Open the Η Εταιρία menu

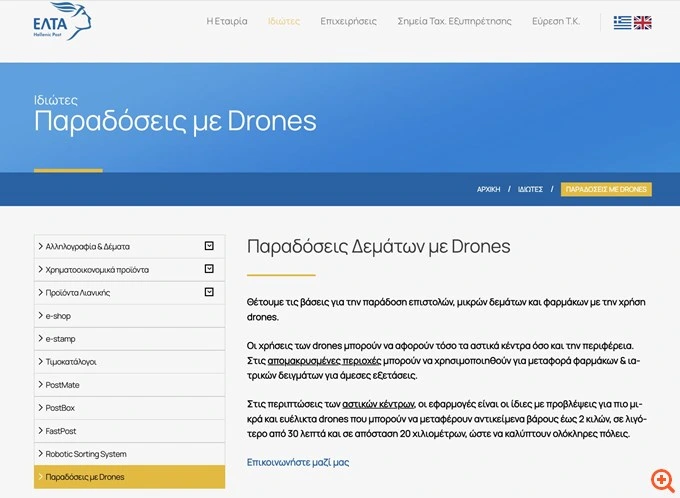coord(226,21)
